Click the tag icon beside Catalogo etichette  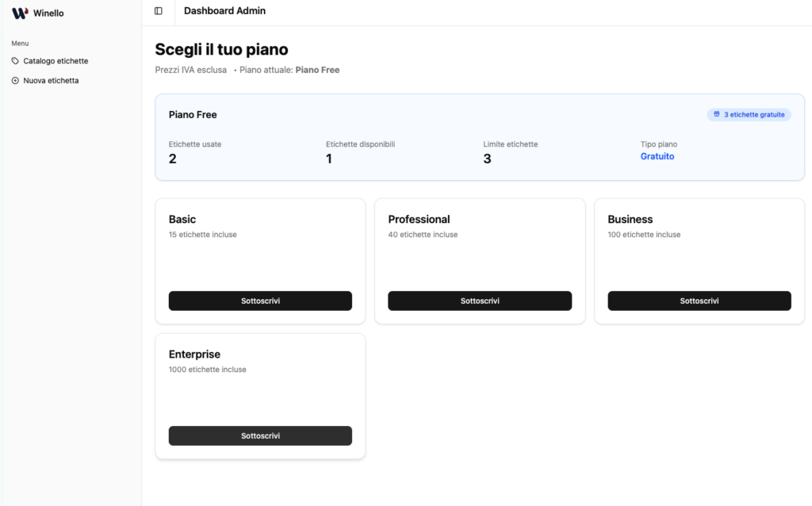pyautogui.click(x=15, y=61)
